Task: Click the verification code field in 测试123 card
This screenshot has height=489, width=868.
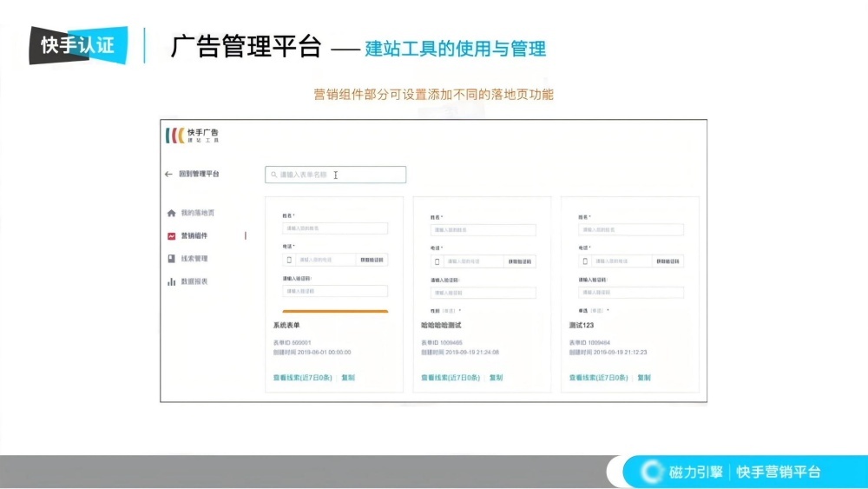Action: coord(630,292)
